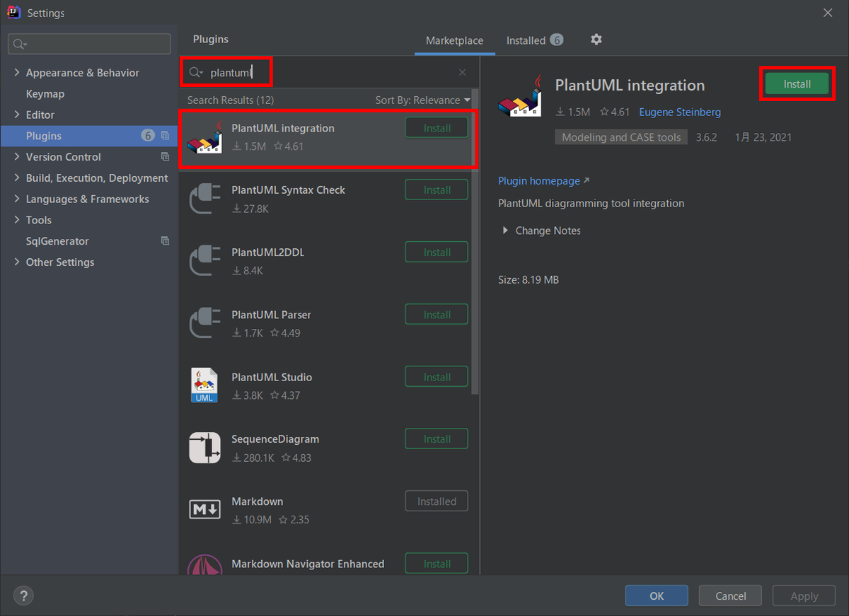This screenshot has height=616, width=849.
Task: Select the SequenceDiagram result row
Action: [x=325, y=448]
